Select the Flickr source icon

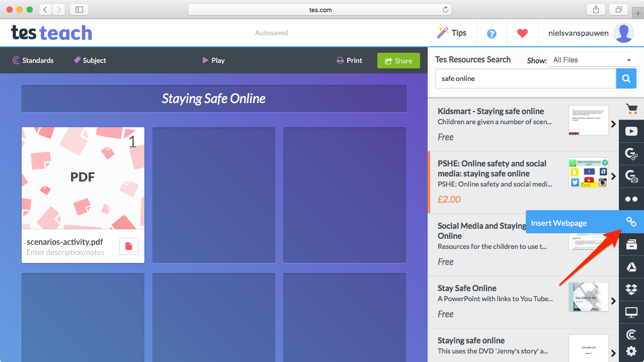click(631, 199)
